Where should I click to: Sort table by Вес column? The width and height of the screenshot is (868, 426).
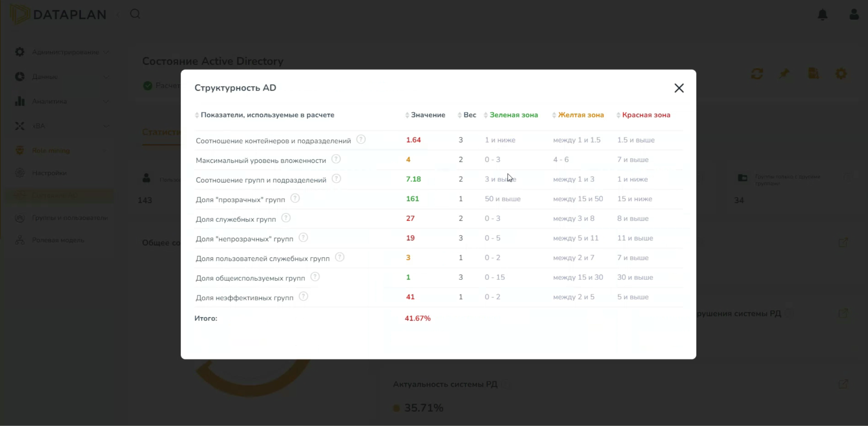[467, 115]
